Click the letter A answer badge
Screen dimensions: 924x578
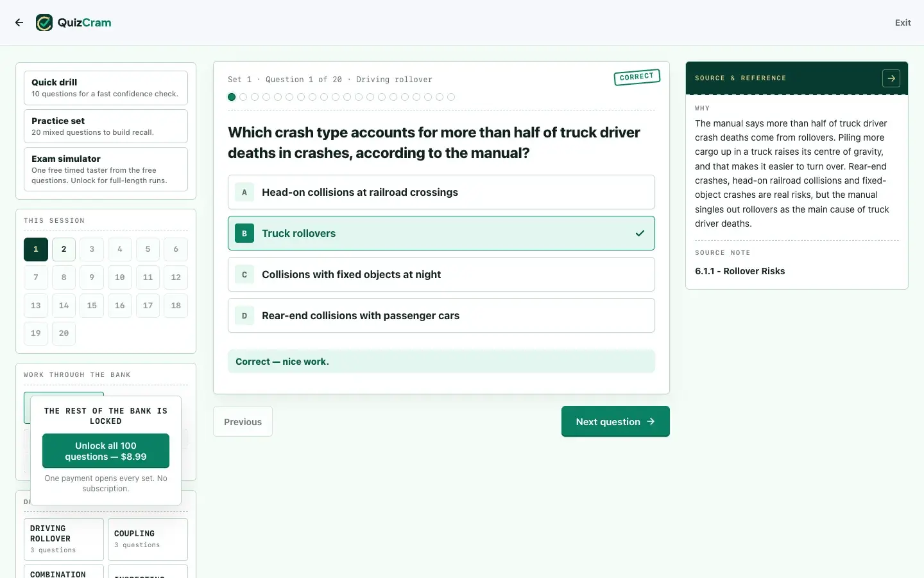point(244,192)
